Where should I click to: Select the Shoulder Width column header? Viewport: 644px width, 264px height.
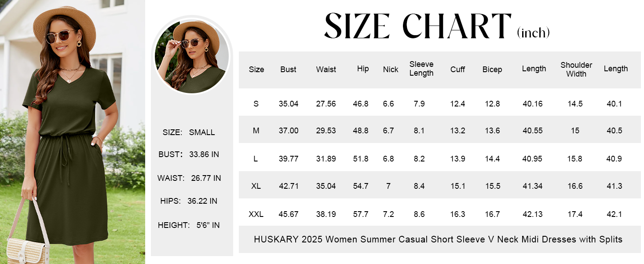pyautogui.click(x=576, y=70)
